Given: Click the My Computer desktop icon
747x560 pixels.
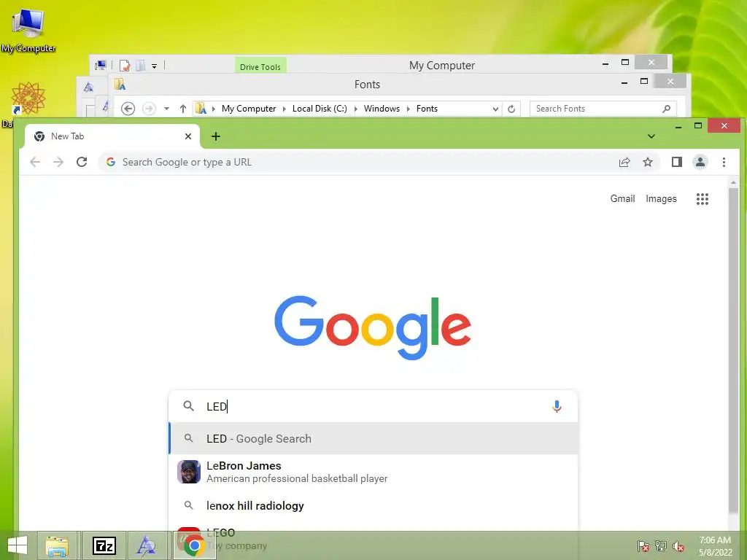Looking at the screenshot, I should pyautogui.click(x=28, y=31).
